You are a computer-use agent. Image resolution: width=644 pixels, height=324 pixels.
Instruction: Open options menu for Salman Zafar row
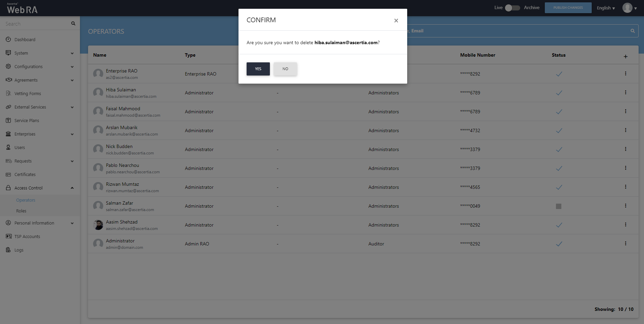(625, 206)
